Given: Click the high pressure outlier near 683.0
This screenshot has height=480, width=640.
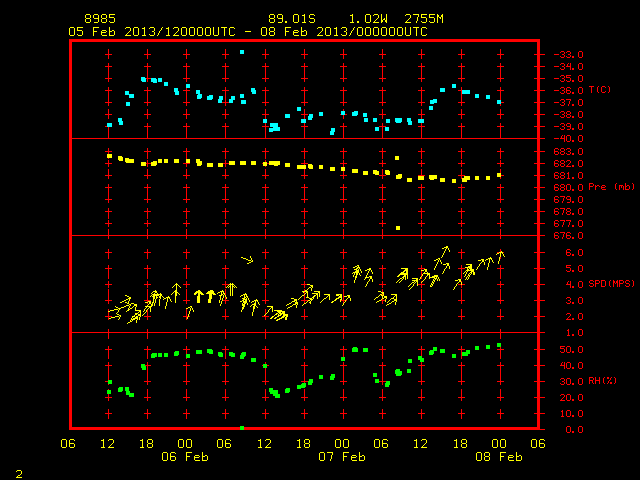Looking at the screenshot, I should (x=397, y=158).
